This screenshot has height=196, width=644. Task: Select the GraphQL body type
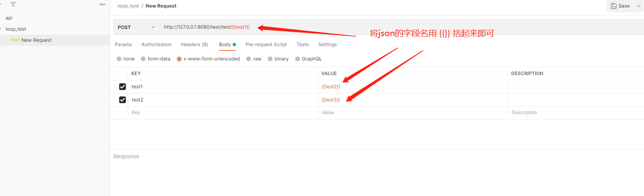(298, 59)
